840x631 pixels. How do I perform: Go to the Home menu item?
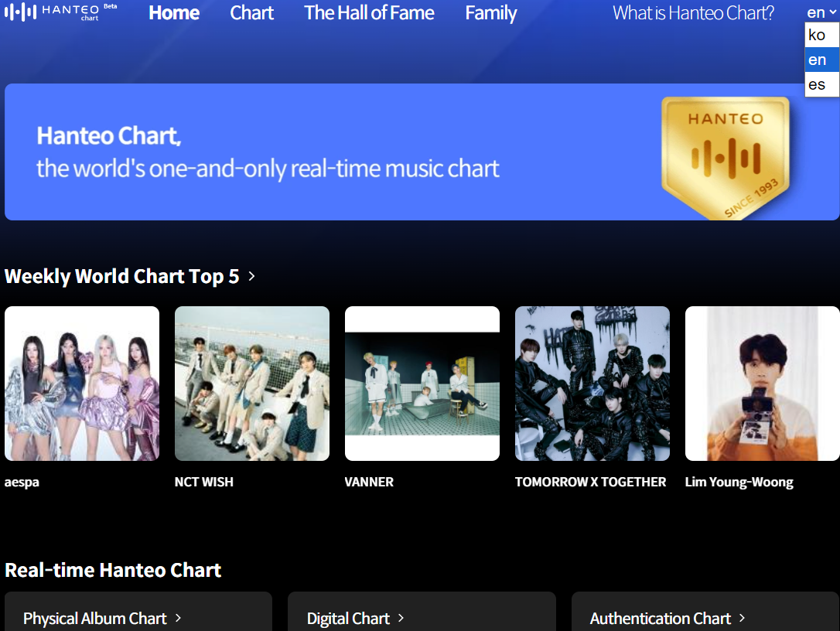tap(174, 13)
